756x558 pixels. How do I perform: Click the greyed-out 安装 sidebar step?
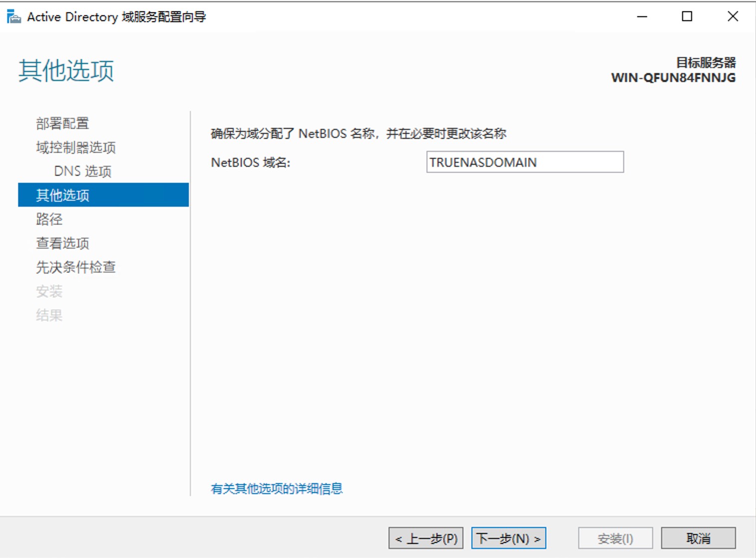[x=49, y=291]
